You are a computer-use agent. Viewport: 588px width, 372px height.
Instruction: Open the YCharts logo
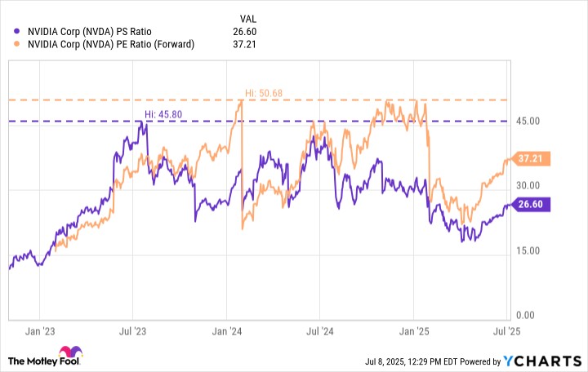point(542,361)
